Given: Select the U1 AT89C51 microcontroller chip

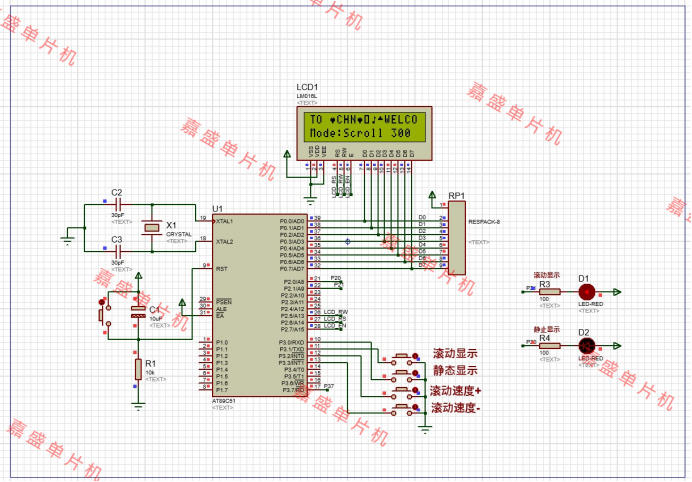Looking at the screenshot, I should pyautogui.click(x=258, y=305).
